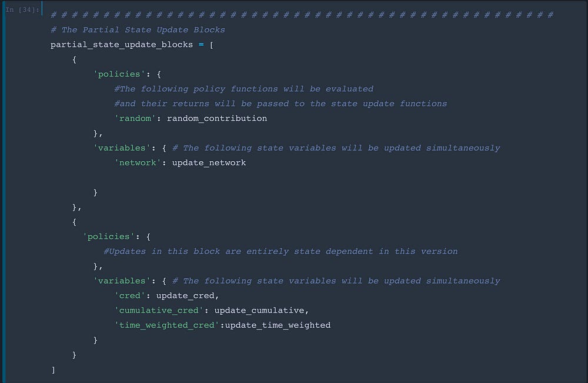
Task: Click the 'random' dictionary key string
Action: click(x=135, y=118)
